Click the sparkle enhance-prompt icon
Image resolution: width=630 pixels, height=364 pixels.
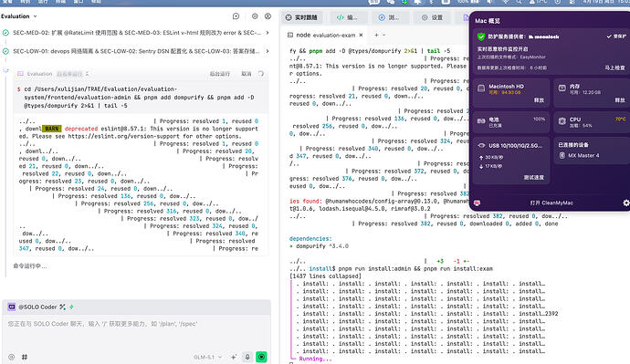tap(234, 357)
